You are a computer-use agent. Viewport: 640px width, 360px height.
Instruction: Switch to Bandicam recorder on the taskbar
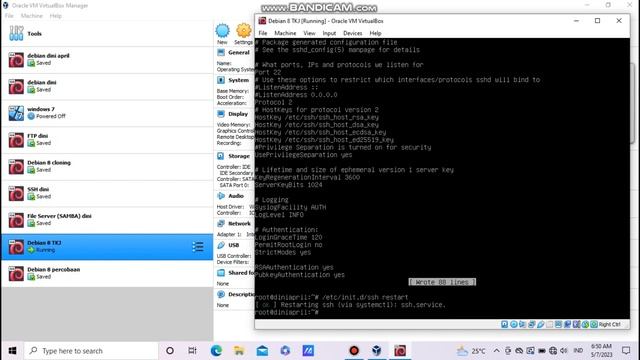[x=354, y=351]
